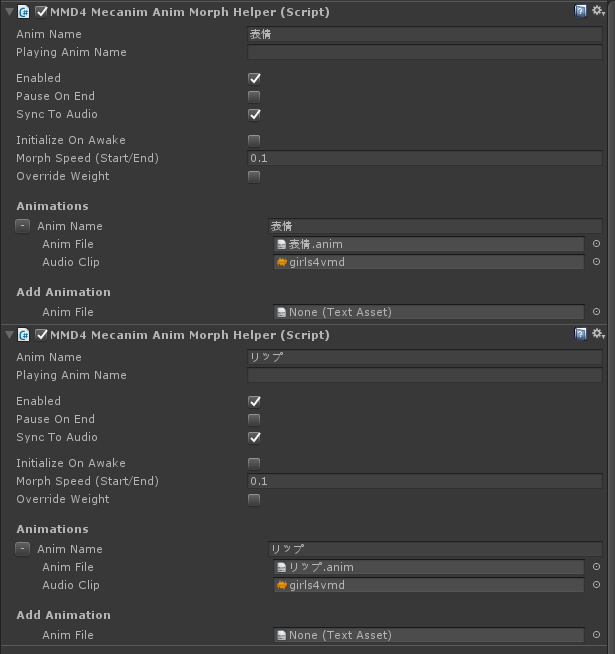This screenshot has width=615, height=654.
Task: Click the Playing Anim Name field in リップ component
Action: [x=425, y=375]
